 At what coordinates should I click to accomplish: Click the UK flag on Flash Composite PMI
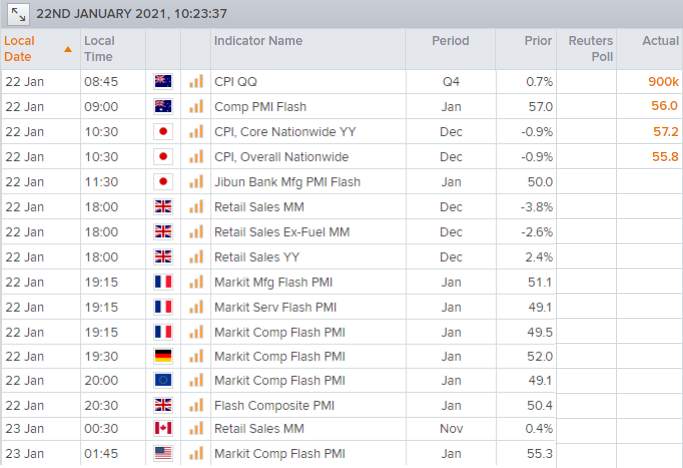click(163, 405)
